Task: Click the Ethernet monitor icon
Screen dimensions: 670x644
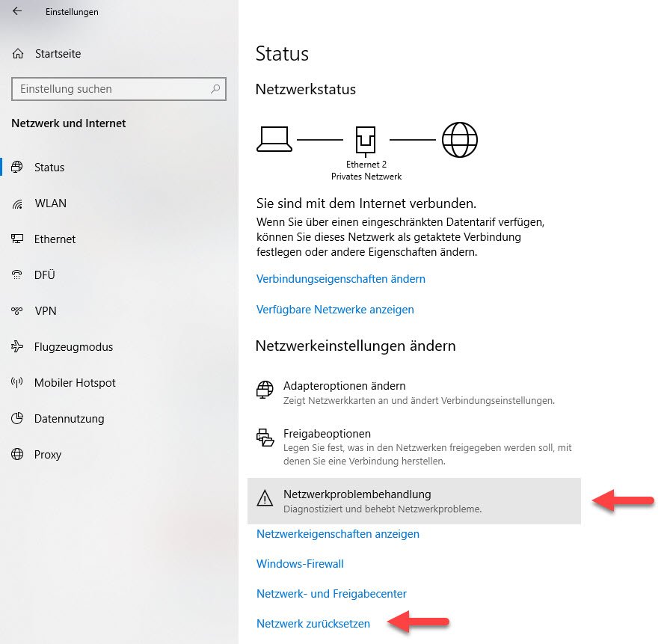Action: point(17,239)
